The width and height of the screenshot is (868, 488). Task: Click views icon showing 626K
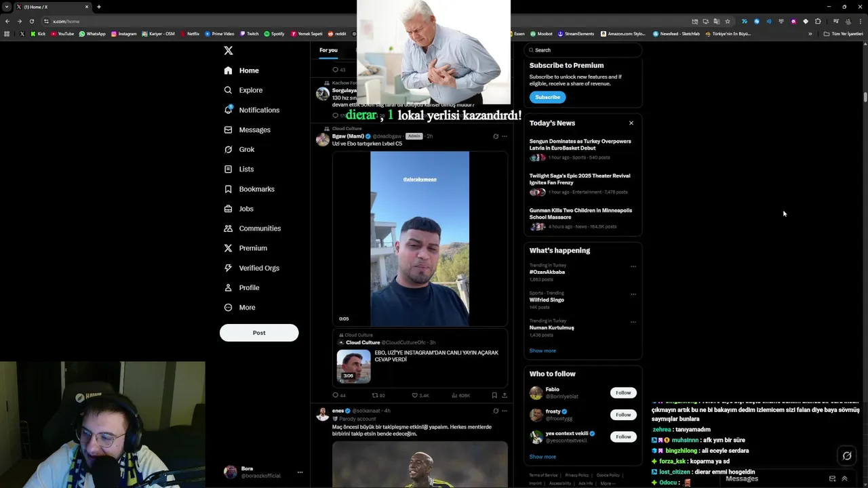455,395
